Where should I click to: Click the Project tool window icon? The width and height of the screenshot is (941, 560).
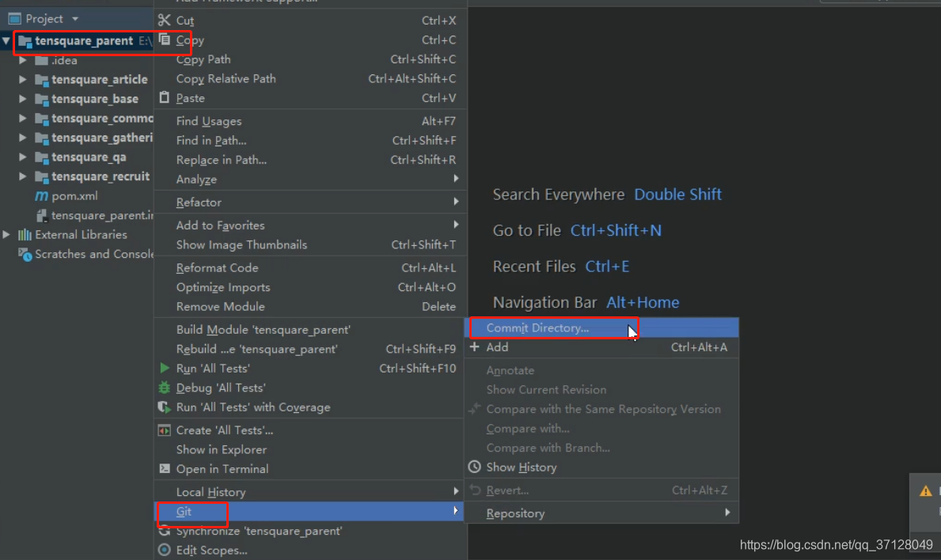(x=14, y=18)
